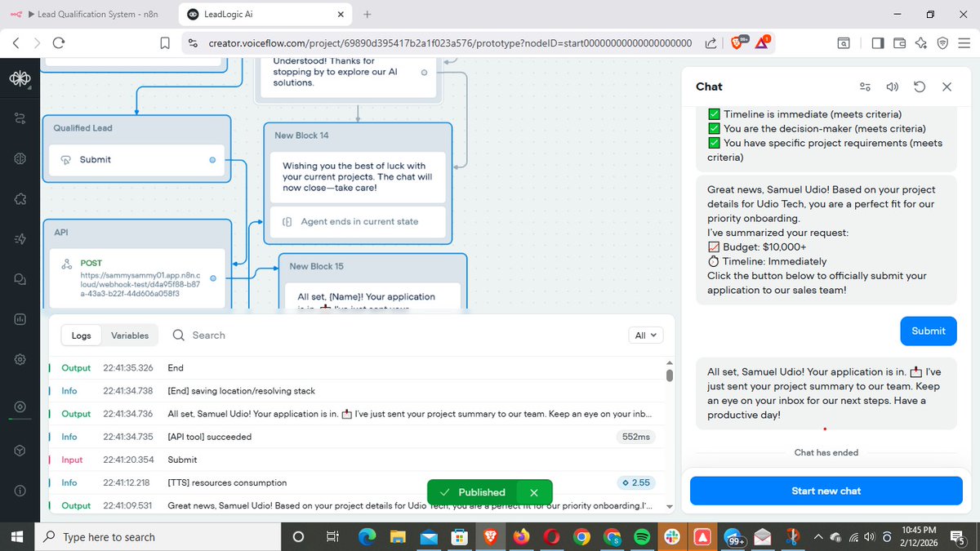This screenshot has width=980, height=551.
Task: Restart the chat with the reset icon
Action: pyautogui.click(x=920, y=87)
